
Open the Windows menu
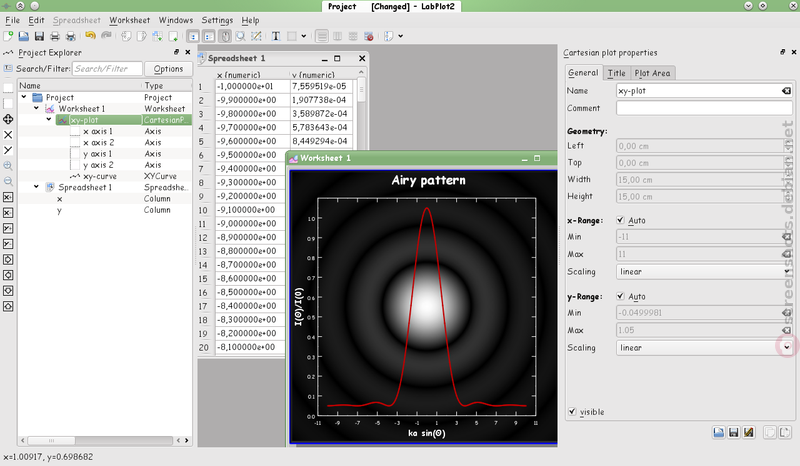176,20
